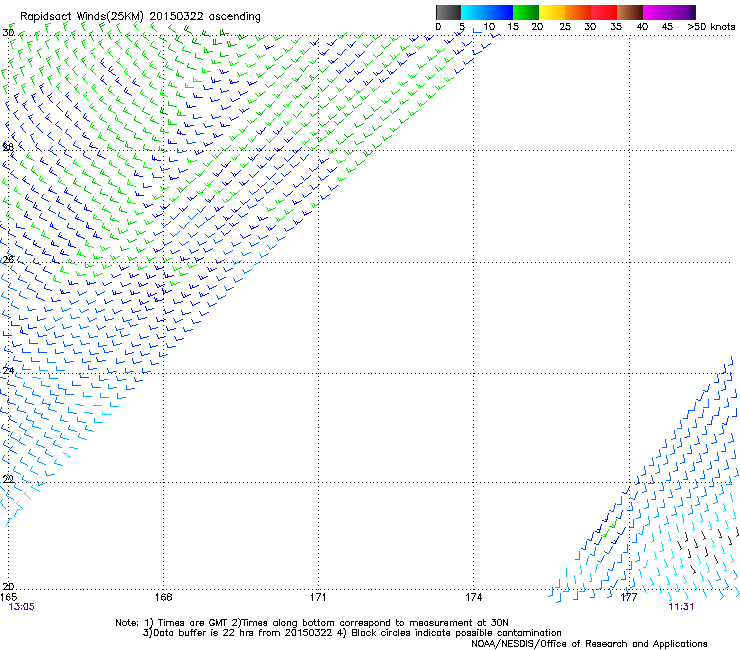Click the longitude label '177'
Screen dimensions: 740x650
coord(629,597)
